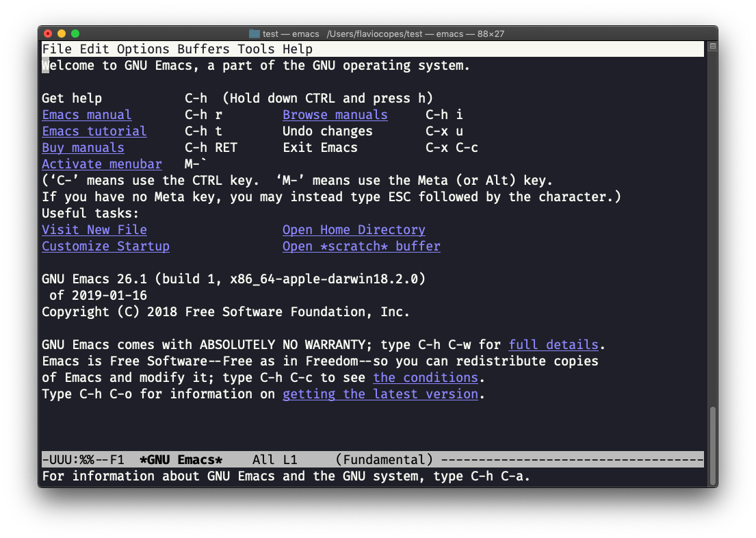Open getting the latest version link
Viewport: 756px width, 538px height.
(380, 394)
